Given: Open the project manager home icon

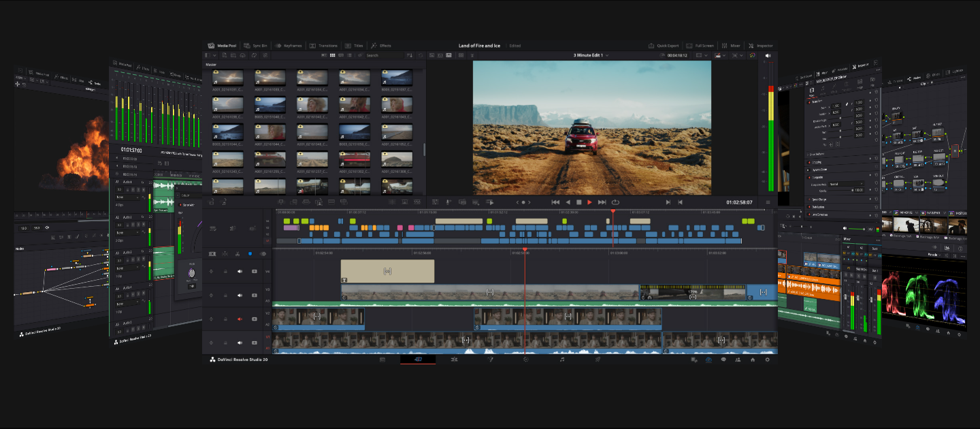Looking at the screenshot, I should pyautogui.click(x=753, y=359).
